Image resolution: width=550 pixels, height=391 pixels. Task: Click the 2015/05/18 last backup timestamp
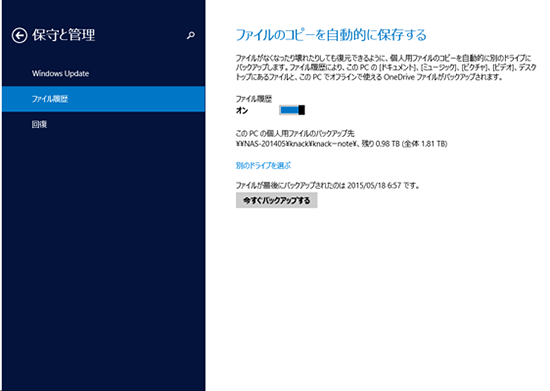click(374, 185)
